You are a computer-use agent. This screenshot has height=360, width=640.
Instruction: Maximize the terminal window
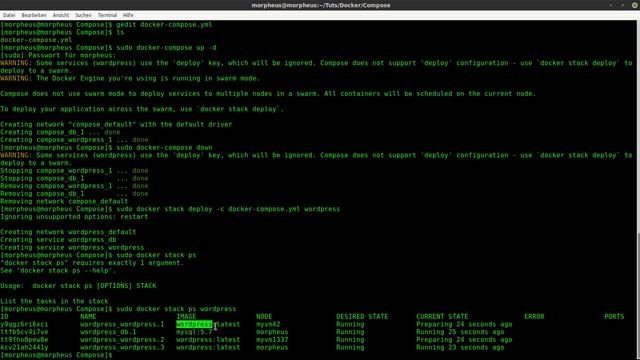pos(622,5)
